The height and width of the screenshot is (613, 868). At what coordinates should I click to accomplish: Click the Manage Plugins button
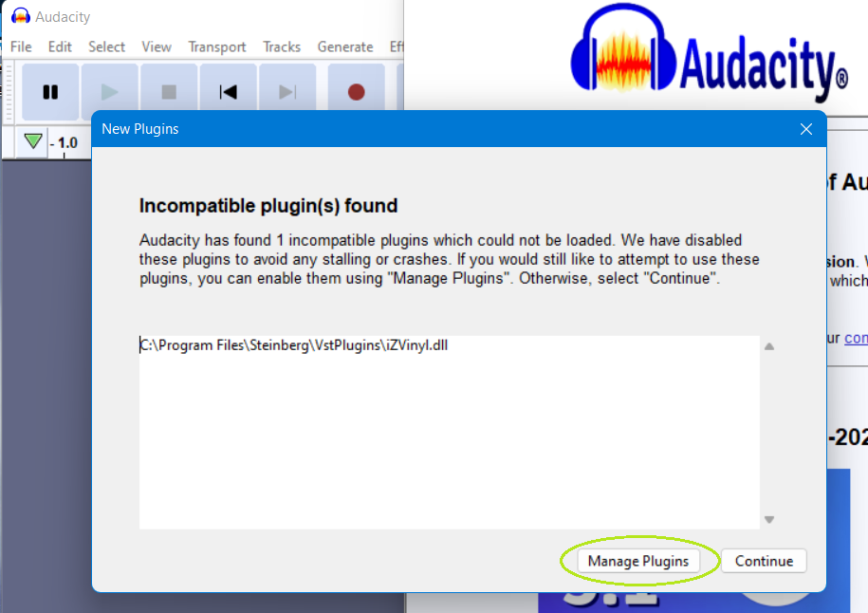tap(638, 561)
